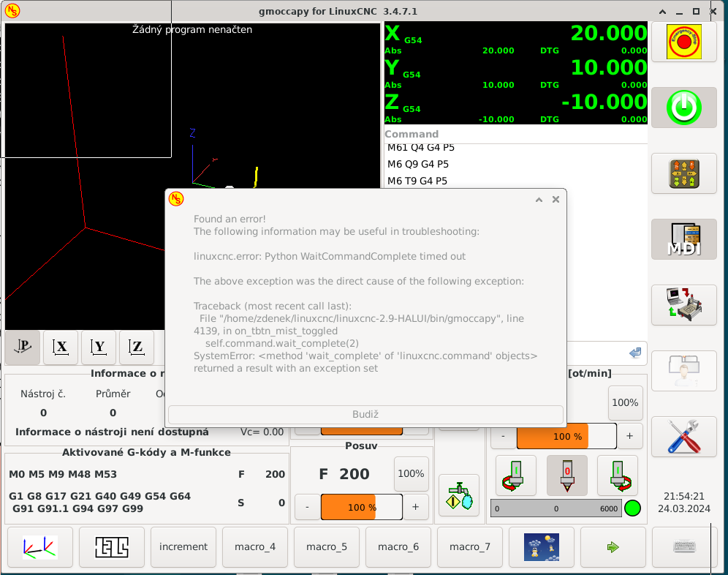Stop the spindle

567,476
